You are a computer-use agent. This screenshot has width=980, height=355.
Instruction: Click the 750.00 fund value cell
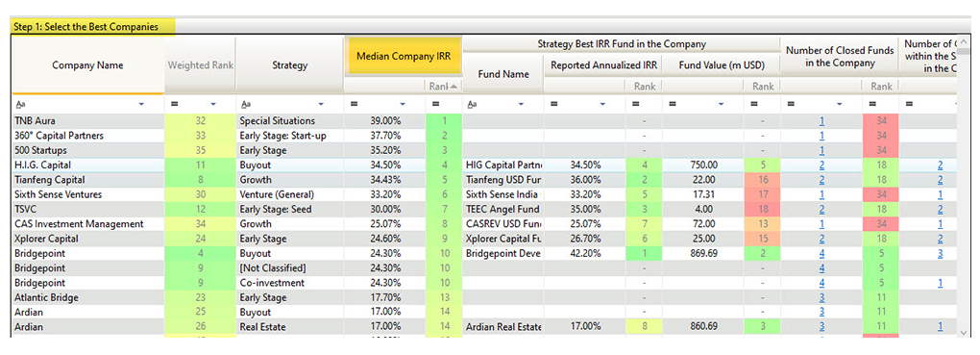[x=702, y=165]
